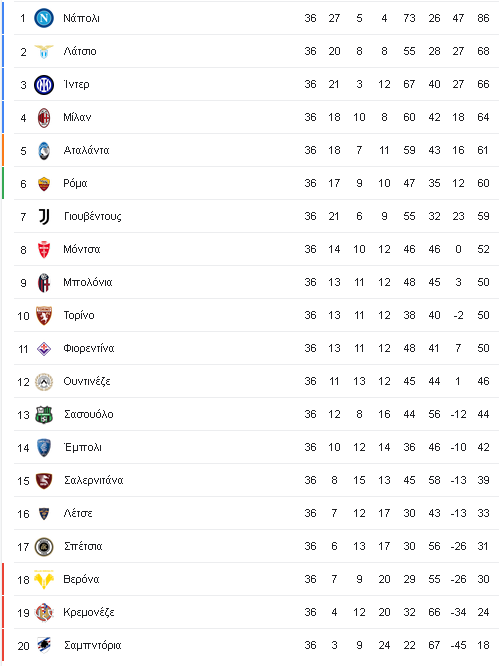Image resolution: width=499 pixels, height=666 pixels.
Task: Click the Έμπολι team name
Action: (83, 447)
